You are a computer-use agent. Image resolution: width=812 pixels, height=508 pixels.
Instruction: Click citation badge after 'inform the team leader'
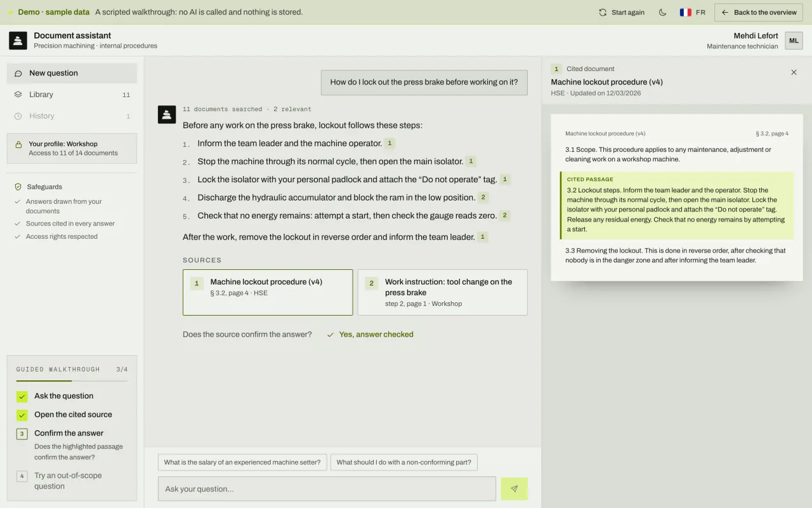[483, 237]
